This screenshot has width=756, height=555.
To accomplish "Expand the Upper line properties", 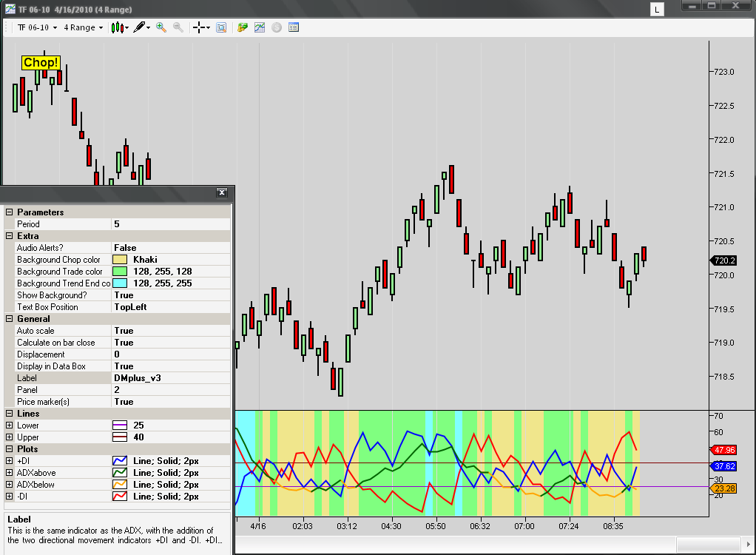I will 9,437.
